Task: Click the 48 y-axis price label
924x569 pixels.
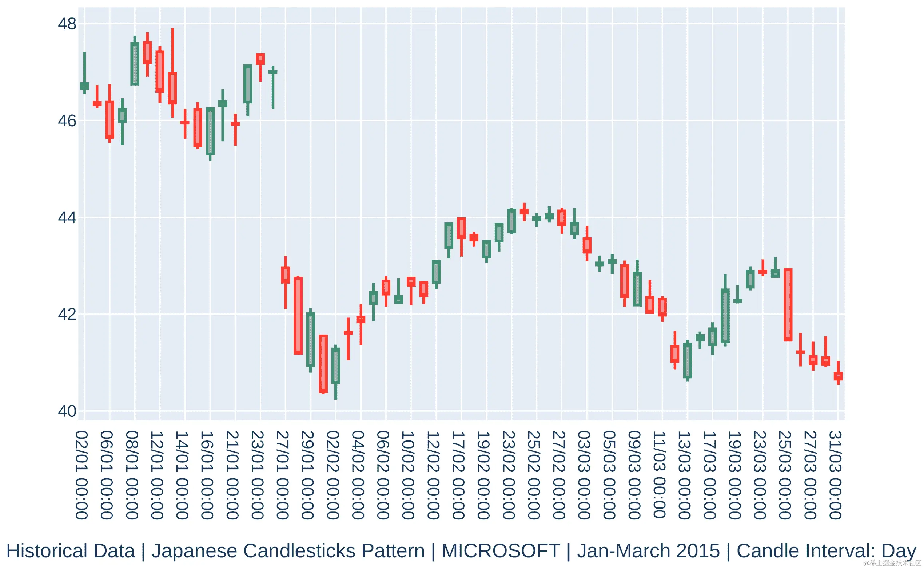Action: click(x=67, y=24)
